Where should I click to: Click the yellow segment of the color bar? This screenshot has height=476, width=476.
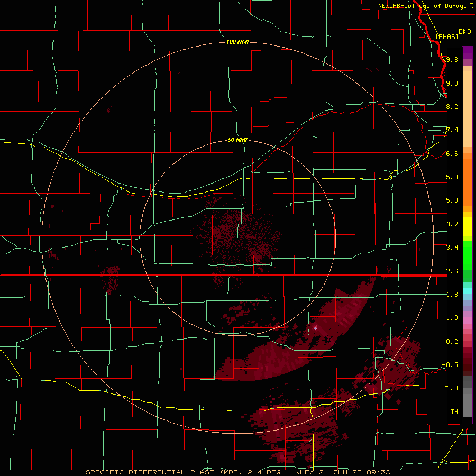coord(467,226)
